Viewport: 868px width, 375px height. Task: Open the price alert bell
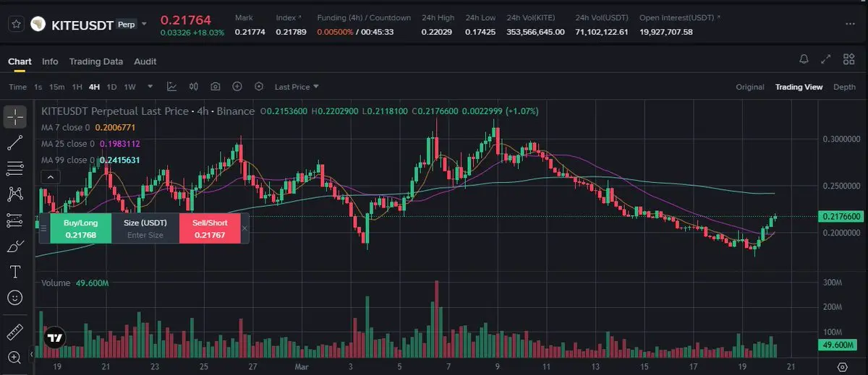[x=804, y=59]
